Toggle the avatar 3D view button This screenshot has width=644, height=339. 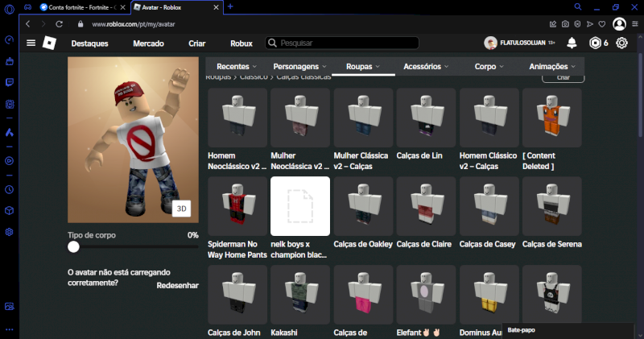(182, 209)
